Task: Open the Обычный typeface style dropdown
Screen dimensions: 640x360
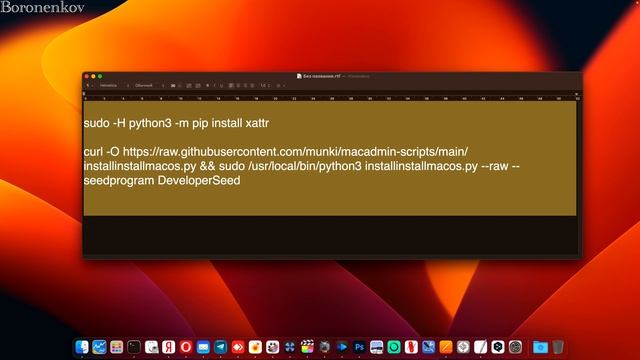Action: (149, 86)
